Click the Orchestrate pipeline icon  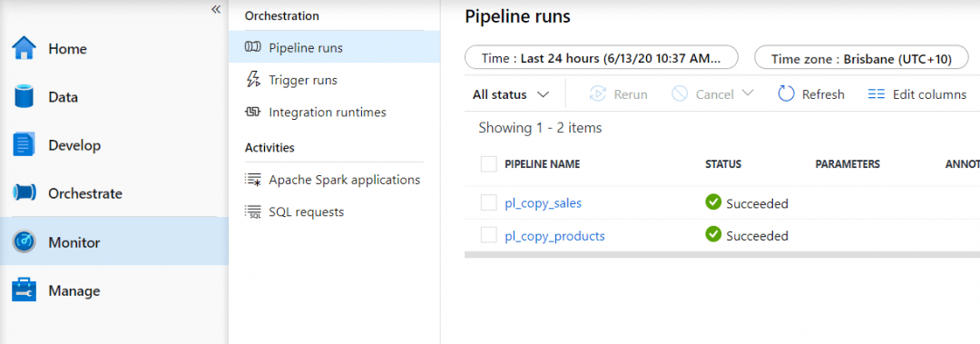pyautogui.click(x=24, y=193)
